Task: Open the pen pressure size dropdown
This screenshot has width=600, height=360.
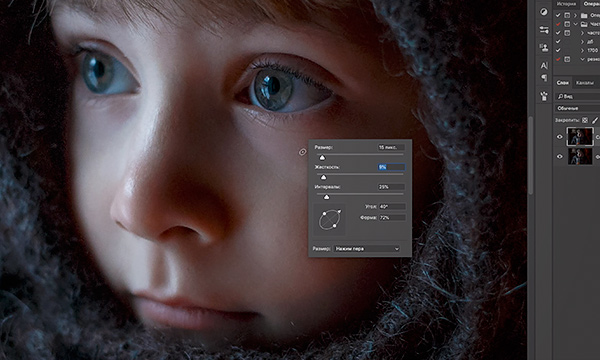Action: 367,249
